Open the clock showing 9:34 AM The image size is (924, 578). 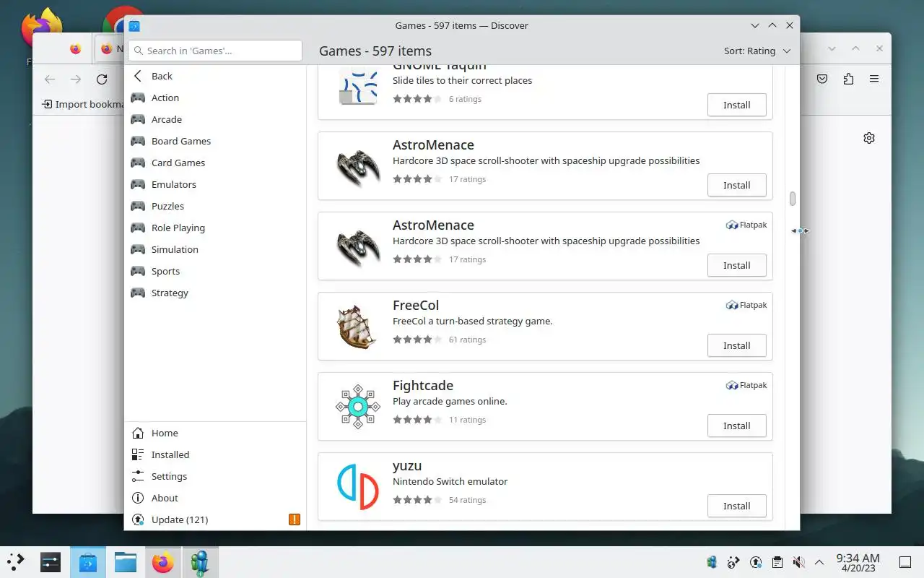coord(858,562)
